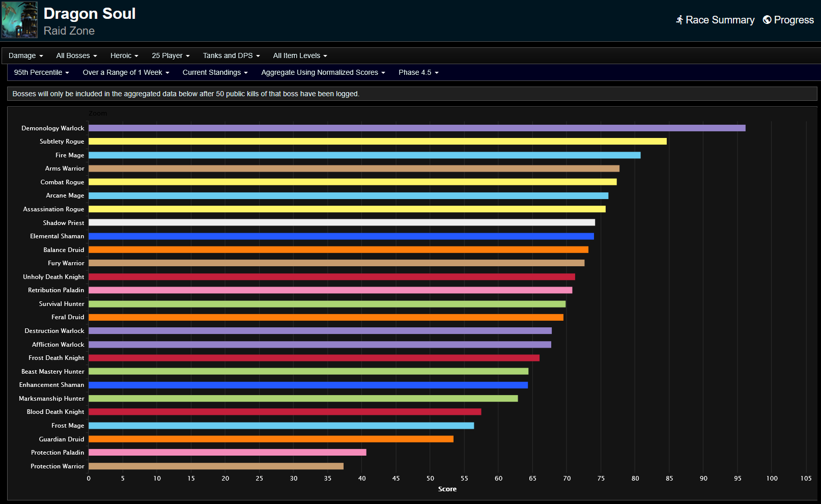Click the Dragon Soul raid zone thumbnail
The height and width of the screenshot is (504, 821).
click(x=19, y=20)
